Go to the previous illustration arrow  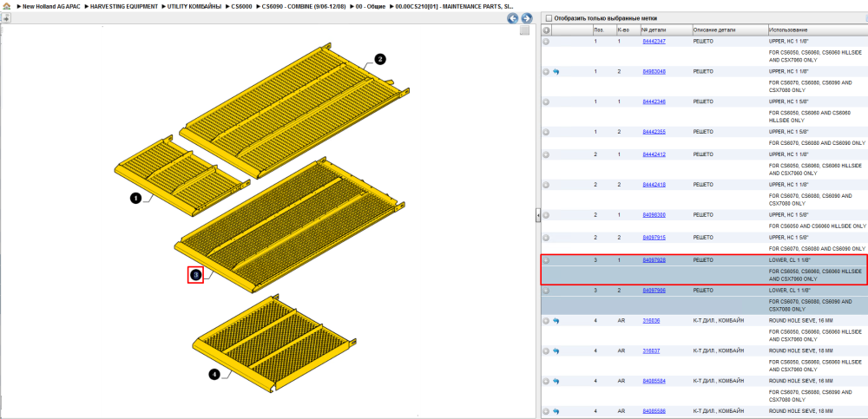tap(513, 18)
